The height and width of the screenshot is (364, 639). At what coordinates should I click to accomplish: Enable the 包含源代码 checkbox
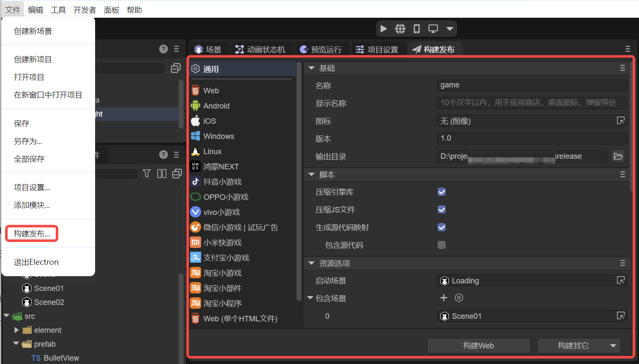[x=442, y=245]
